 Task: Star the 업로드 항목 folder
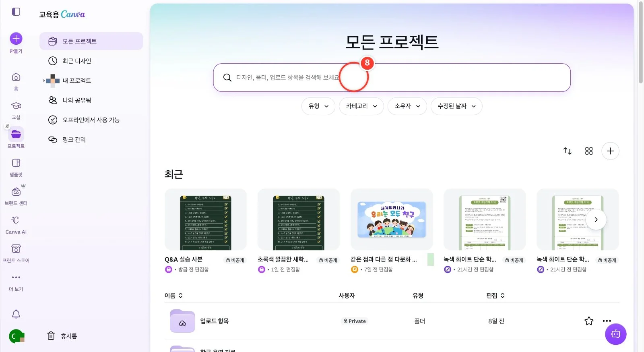tap(589, 321)
